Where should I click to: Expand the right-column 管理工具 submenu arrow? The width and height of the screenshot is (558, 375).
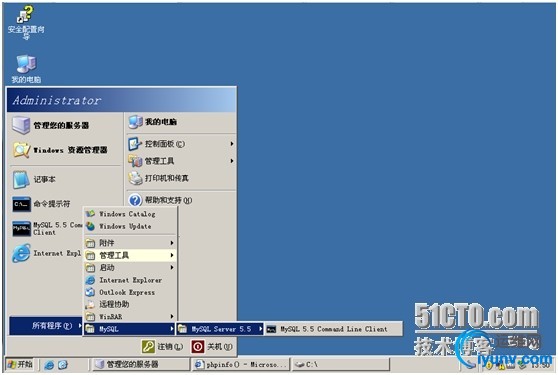(232, 161)
